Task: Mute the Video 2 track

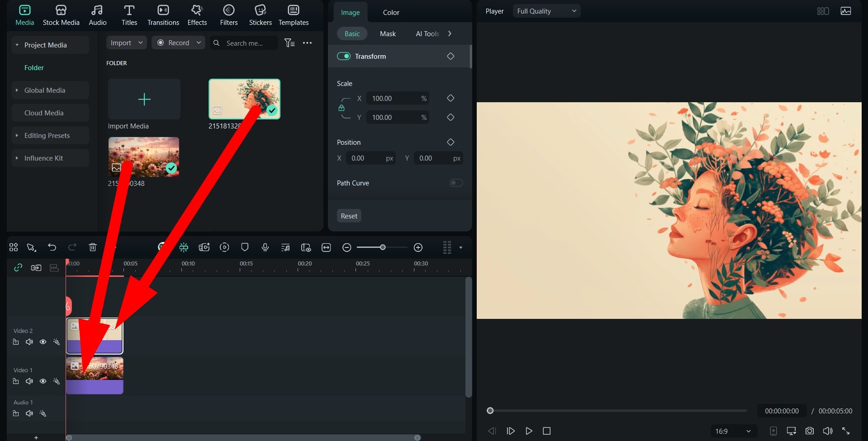Action: 29,342
